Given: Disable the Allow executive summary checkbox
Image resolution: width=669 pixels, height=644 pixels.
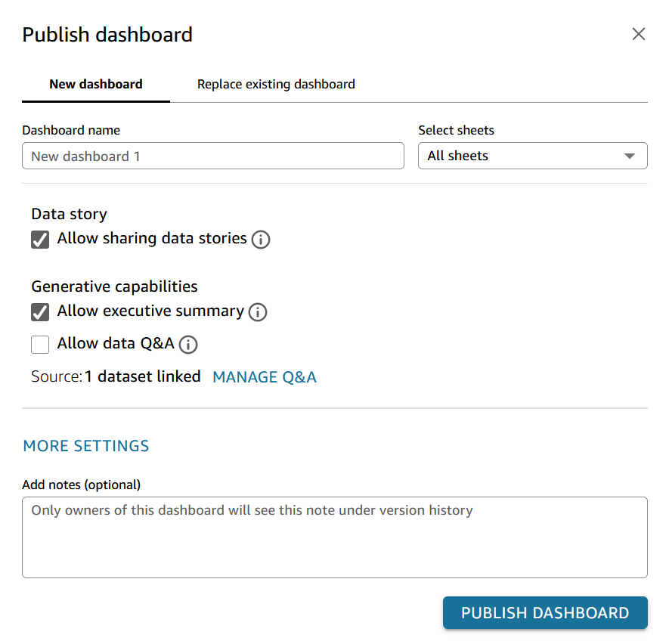Looking at the screenshot, I should coord(40,312).
